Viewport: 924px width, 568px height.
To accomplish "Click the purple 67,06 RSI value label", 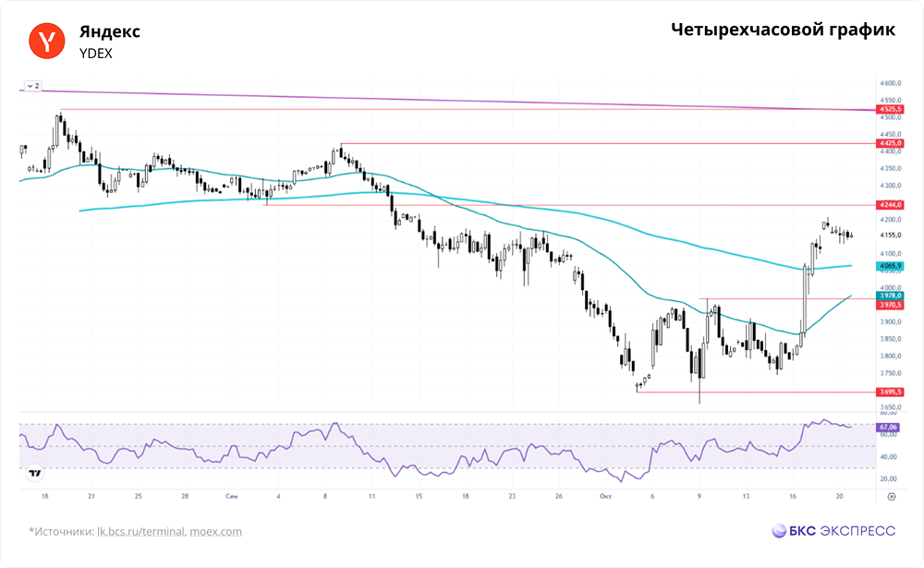I will tap(888, 428).
